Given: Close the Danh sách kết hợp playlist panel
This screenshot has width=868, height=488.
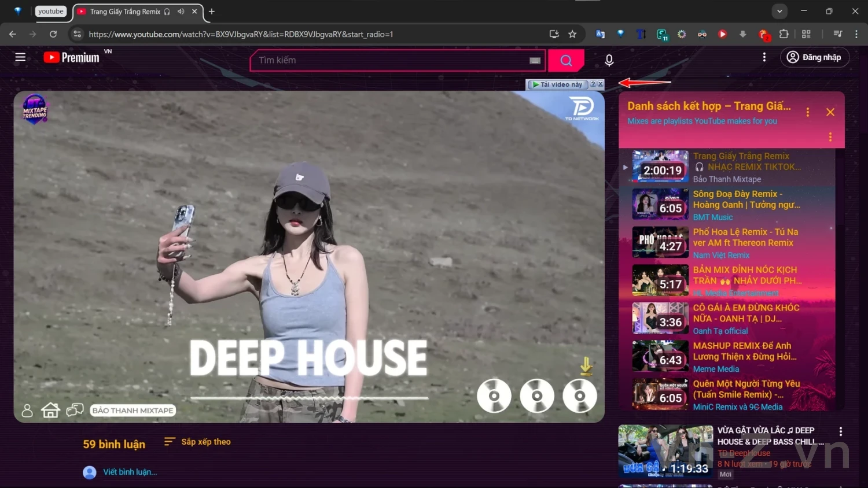Looking at the screenshot, I should [x=830, y=112].
